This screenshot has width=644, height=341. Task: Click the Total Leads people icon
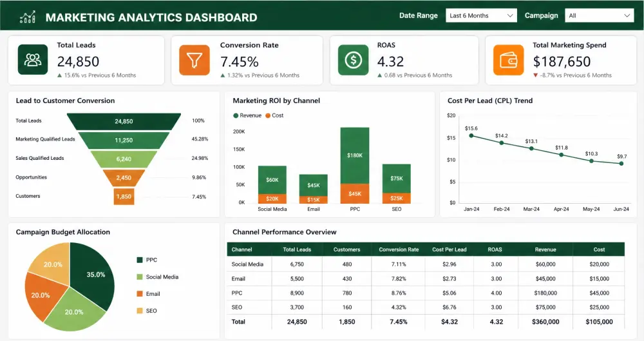click(33, 60)
